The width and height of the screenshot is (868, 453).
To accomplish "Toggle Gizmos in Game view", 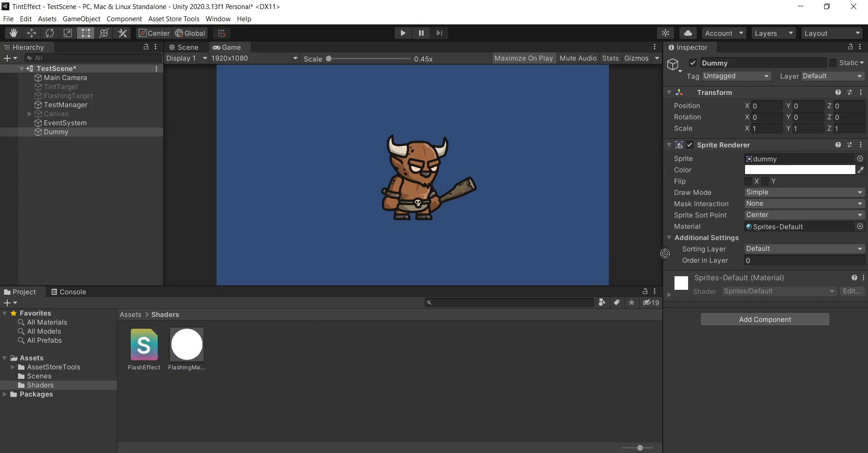I will (x=636, y=58).
